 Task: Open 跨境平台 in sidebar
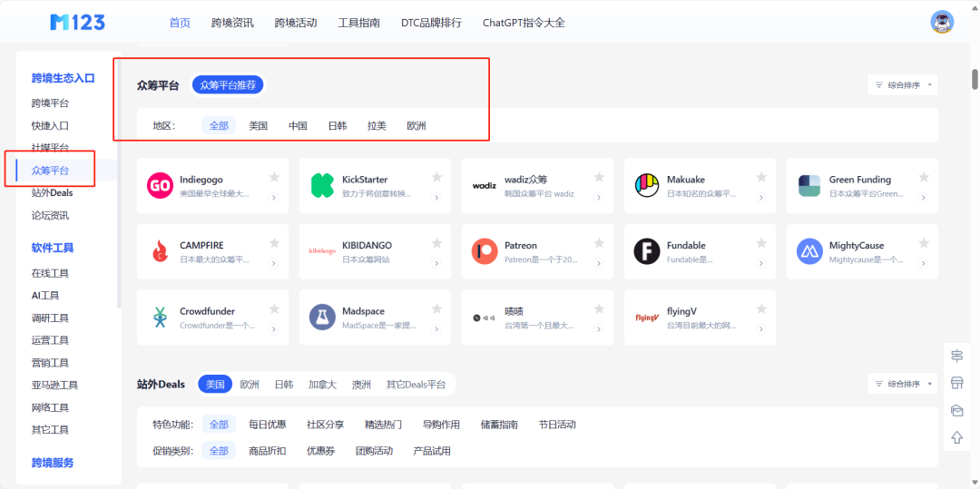click(51, 103)
